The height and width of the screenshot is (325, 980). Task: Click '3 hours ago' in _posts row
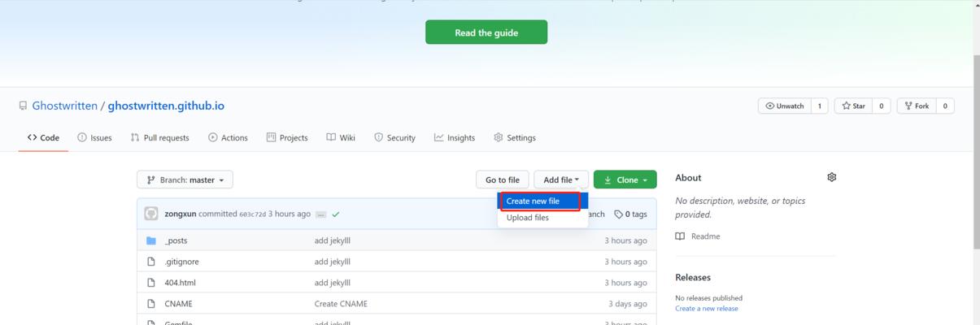(625, 240)
